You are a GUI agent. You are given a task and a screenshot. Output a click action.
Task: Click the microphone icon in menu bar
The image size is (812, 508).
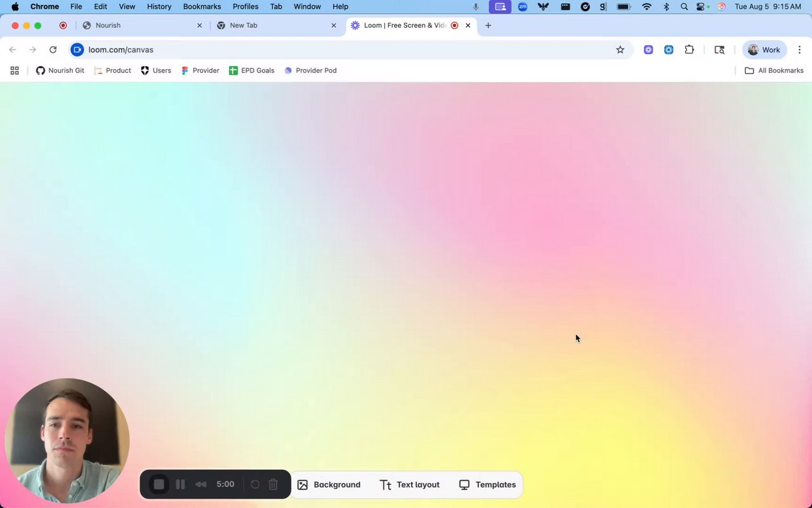[476, 6]
